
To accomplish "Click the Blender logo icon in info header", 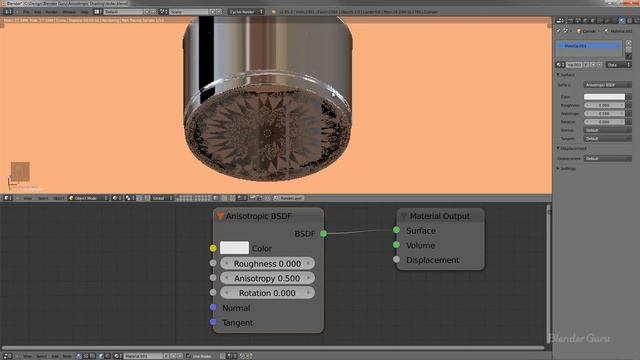I will tap(273, 12).
